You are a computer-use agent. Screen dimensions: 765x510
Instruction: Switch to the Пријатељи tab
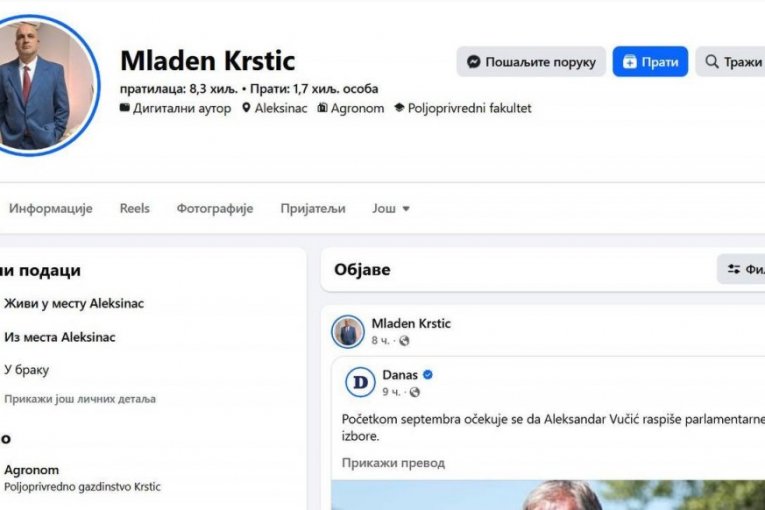pos(313,208)
